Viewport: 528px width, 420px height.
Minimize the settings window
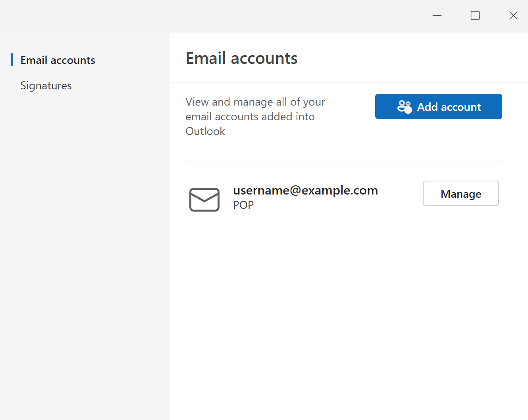click(437, 15)
